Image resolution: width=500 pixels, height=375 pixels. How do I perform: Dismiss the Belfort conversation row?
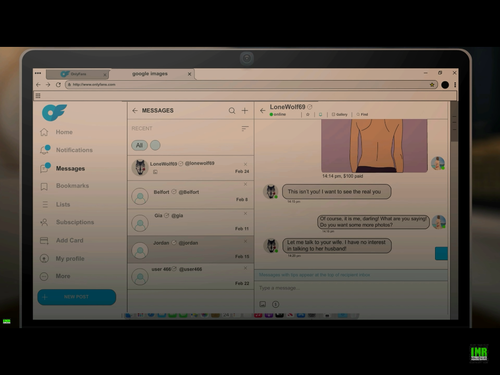coord(245,184)
